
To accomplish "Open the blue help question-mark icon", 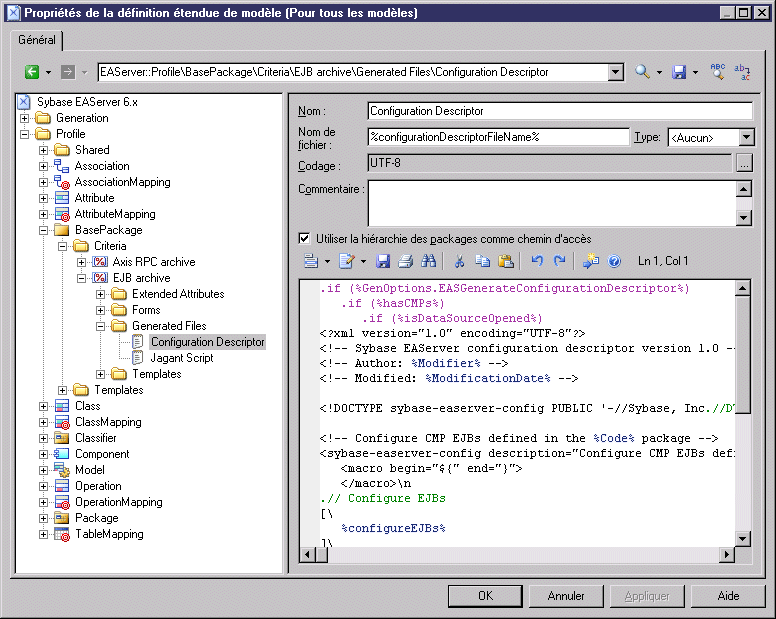I will click(x=614, y=261).
